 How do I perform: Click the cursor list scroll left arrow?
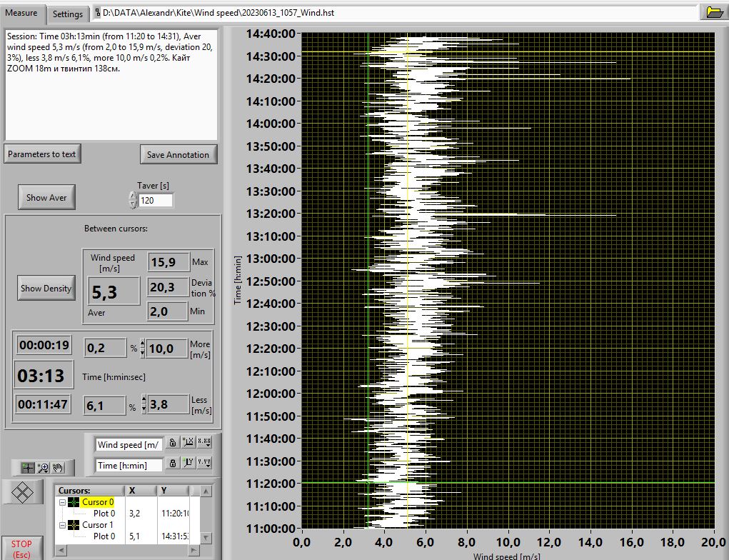(x=61, y=551)
